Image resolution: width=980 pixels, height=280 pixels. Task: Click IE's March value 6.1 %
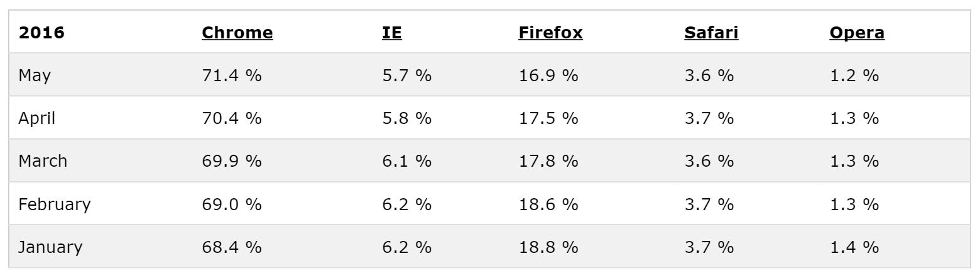(406, 161)
